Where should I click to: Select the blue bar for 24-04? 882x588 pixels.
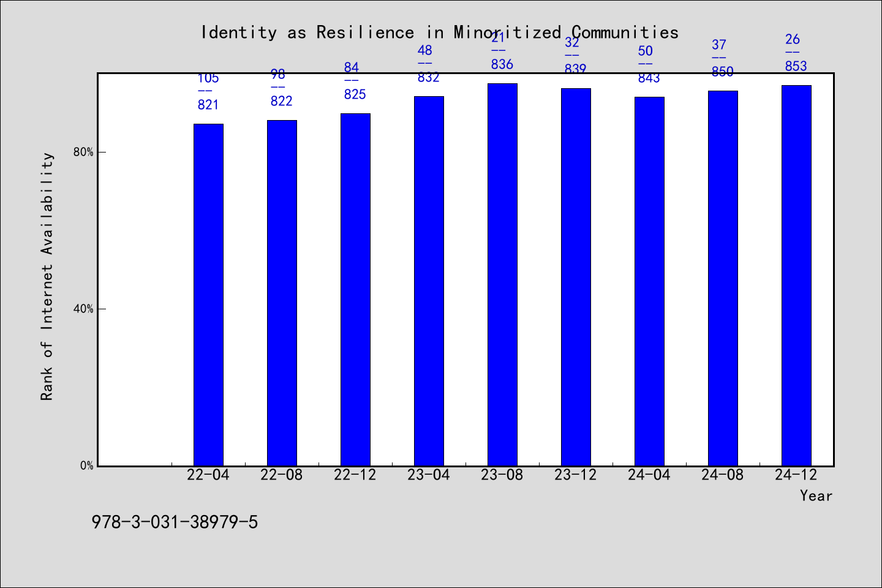[x=649, y=281]
